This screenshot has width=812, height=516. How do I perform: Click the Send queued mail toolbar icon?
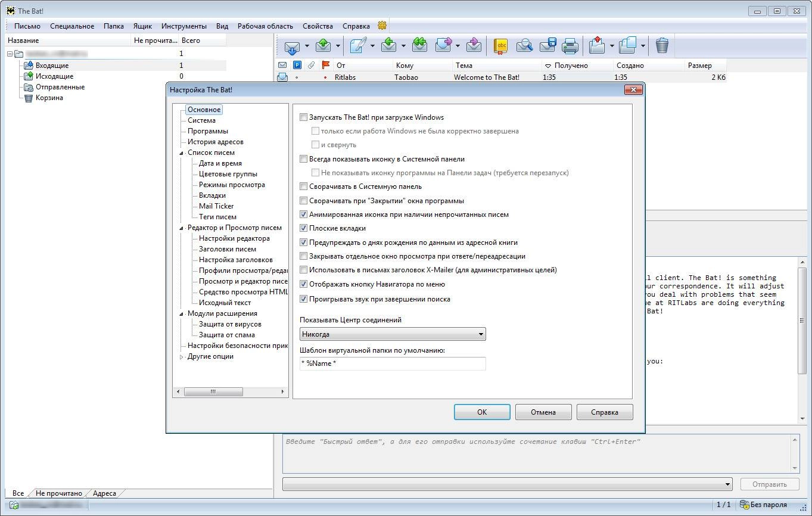(x=323, y=45)
